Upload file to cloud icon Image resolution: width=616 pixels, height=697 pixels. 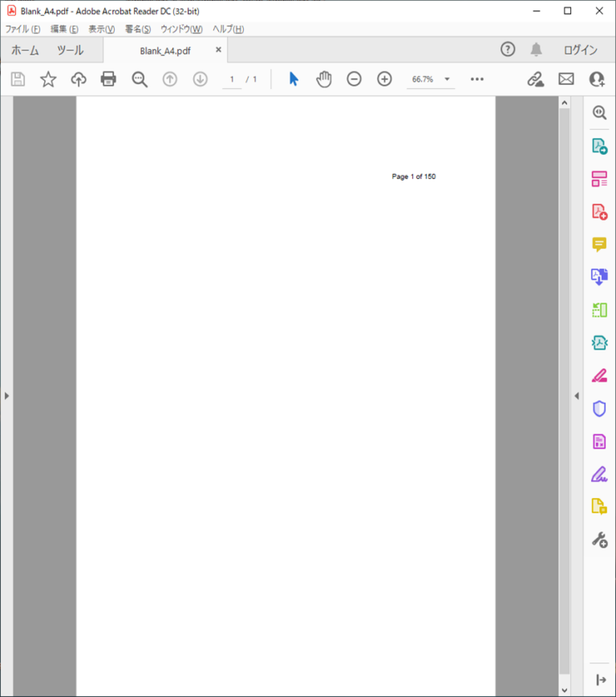tap(79, 79)
